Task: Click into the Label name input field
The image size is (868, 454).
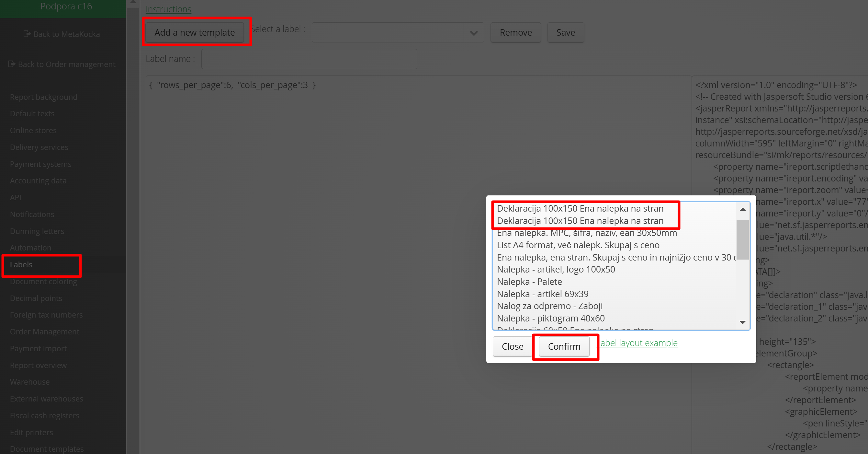Action: click(309, 59)
